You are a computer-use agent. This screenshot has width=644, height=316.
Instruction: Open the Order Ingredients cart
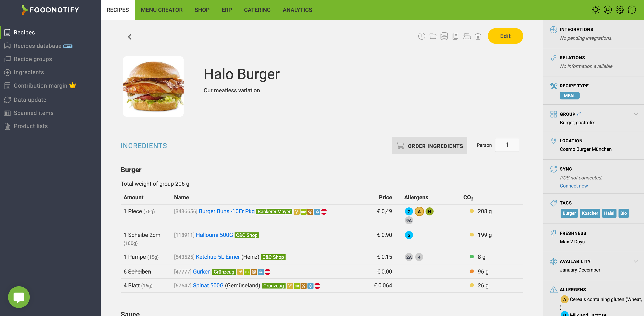click(430, 145)
